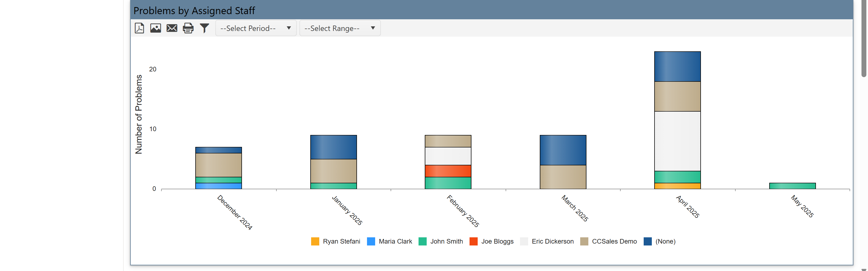Select the Eric Dickerson legend label

[x=553, y=241]
